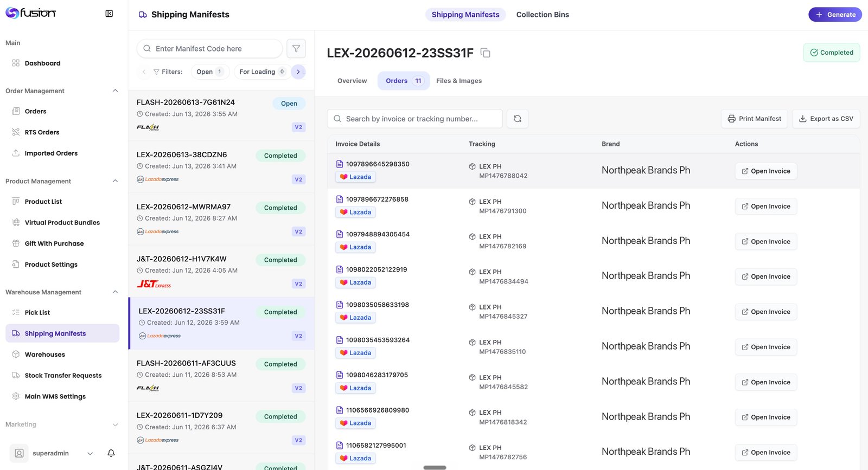This screenshot has width=868, height=470.
Task: Click invoice number 1106582127995001
Action: tap(376, 446)
